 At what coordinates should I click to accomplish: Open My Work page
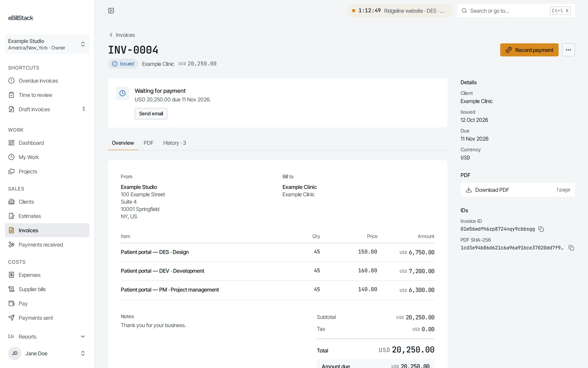pos(47,157)
